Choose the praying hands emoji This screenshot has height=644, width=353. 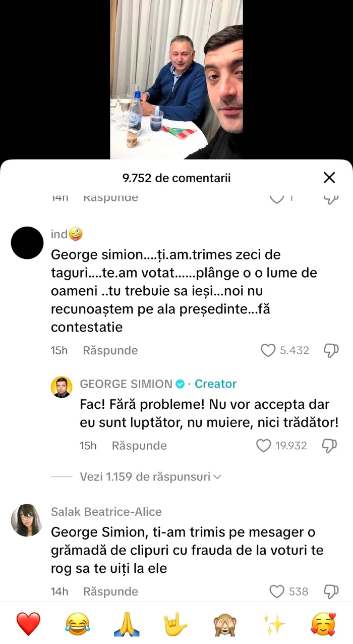coord(127,624)
